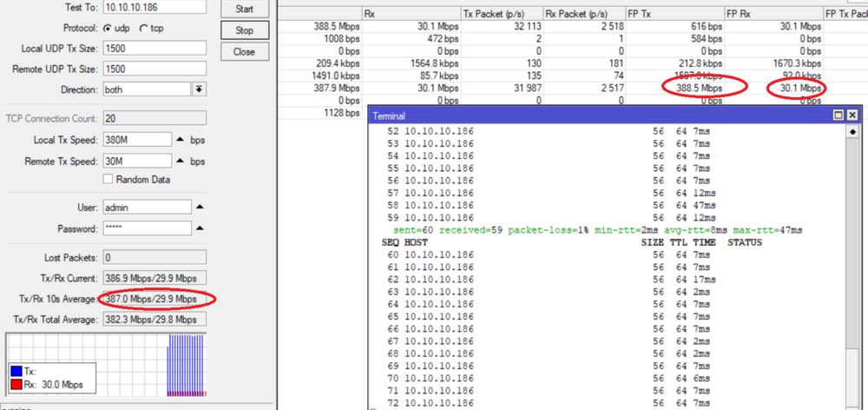Click the Remote Tx Speed field

tap(137, 162)
